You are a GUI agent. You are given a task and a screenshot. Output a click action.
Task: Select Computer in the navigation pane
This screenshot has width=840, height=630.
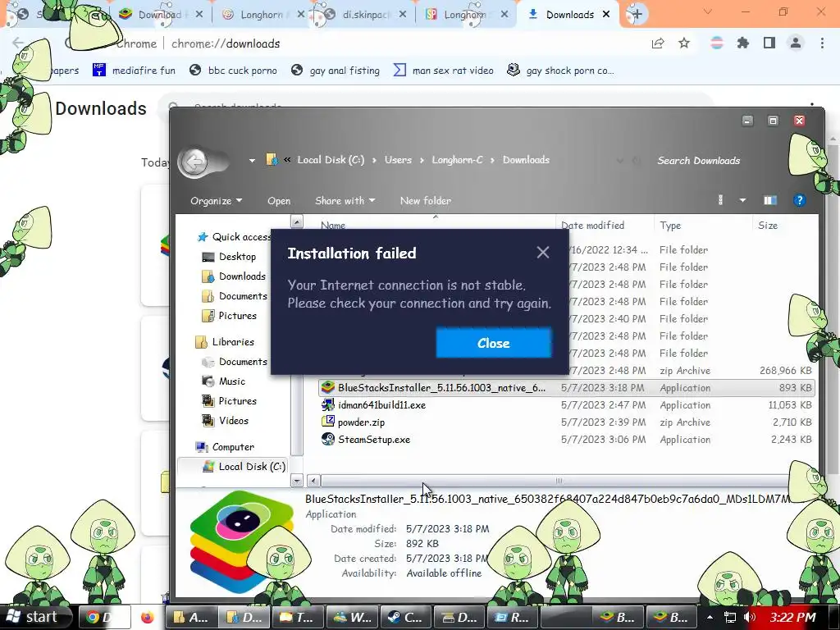pyautogui.click(x=232, y=447)
